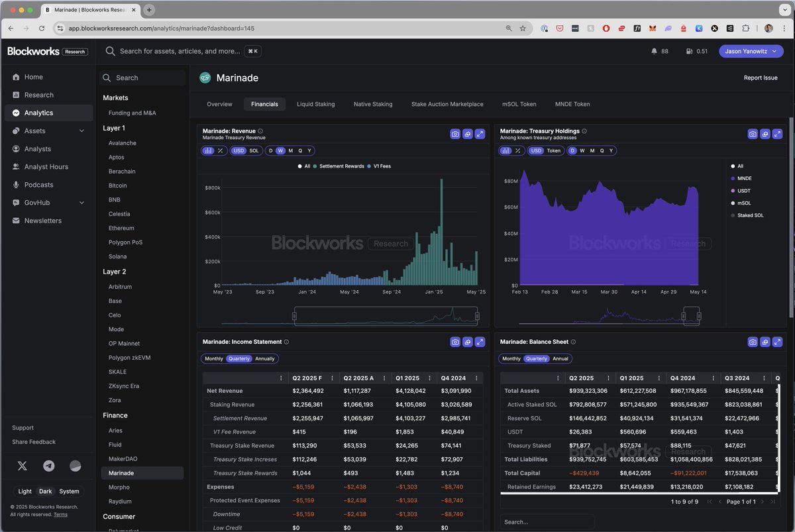
Task: Click the info icon next to Marinade: Revenue
Action: (260, 131)
